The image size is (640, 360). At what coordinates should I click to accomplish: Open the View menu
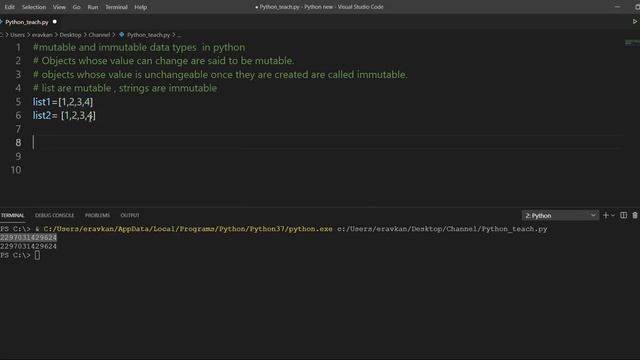[59, 7]
